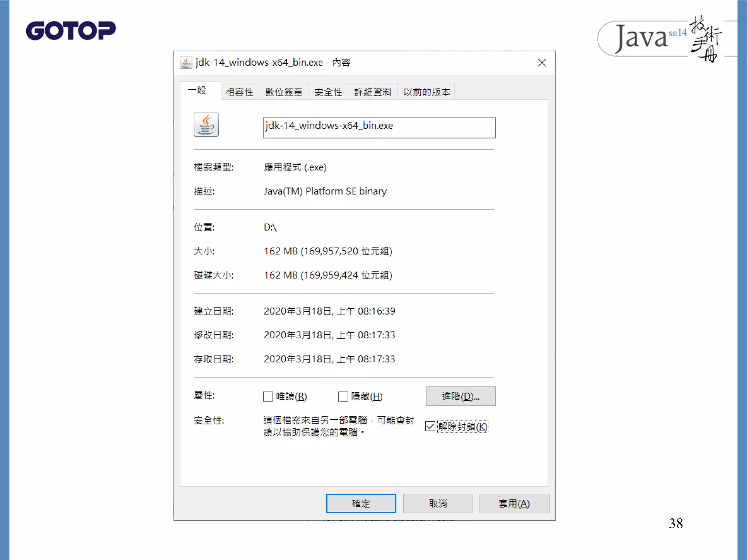Click the filename text field

379,128
